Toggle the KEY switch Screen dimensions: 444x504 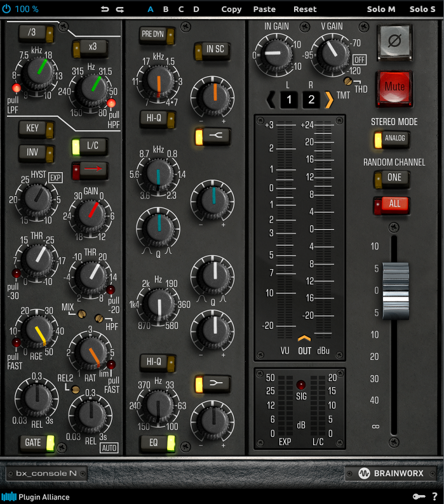pos(36,129)
